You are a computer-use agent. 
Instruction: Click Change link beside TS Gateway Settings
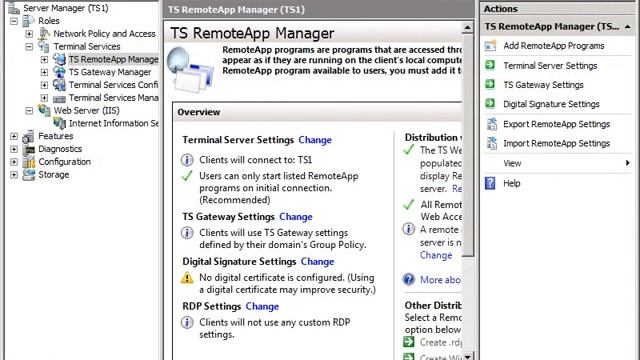click(296, 217)
